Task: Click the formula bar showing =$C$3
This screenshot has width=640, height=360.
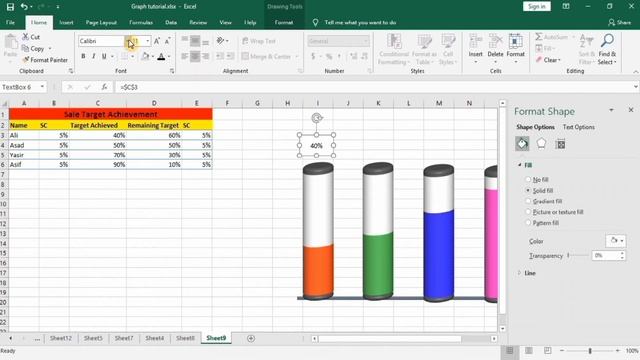Action: pos(373,87)
